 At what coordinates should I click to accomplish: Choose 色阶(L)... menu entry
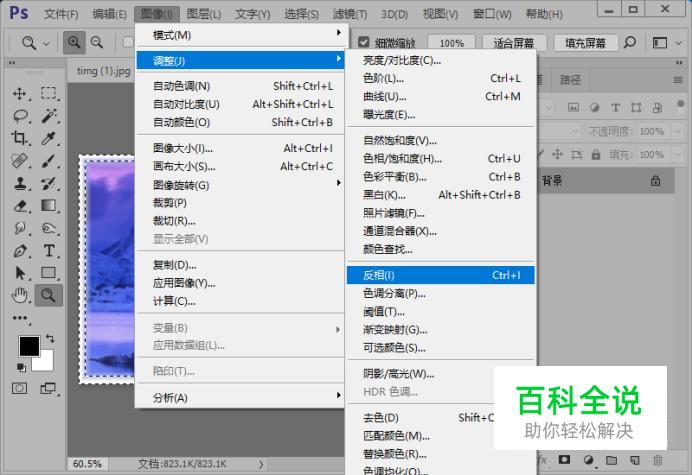440,78
